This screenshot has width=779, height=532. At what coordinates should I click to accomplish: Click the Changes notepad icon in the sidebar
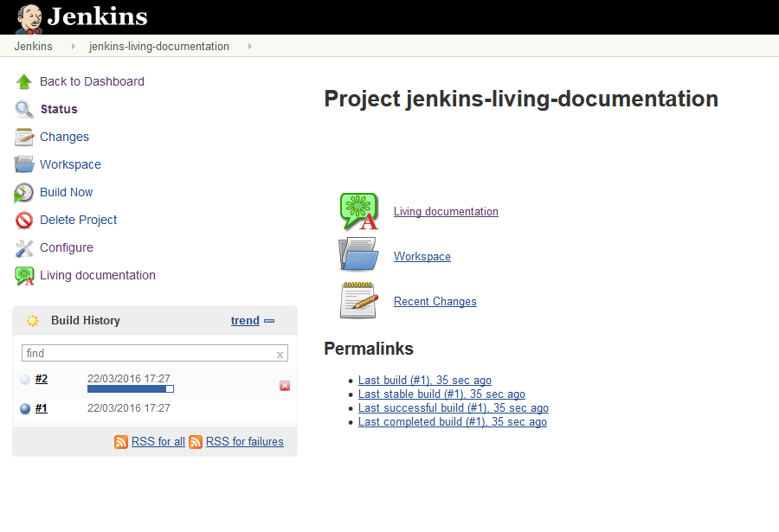pyautogui.click(x=24, y=137)
